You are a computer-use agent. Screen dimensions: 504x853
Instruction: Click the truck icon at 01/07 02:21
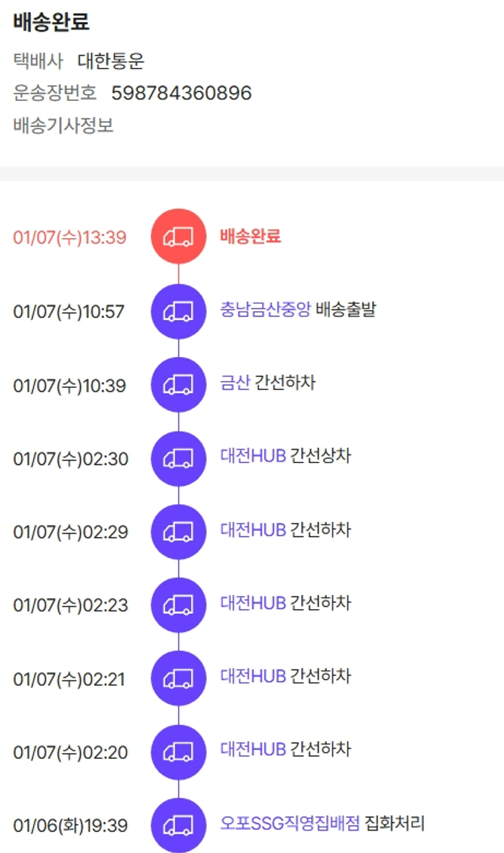coord(179,679)
